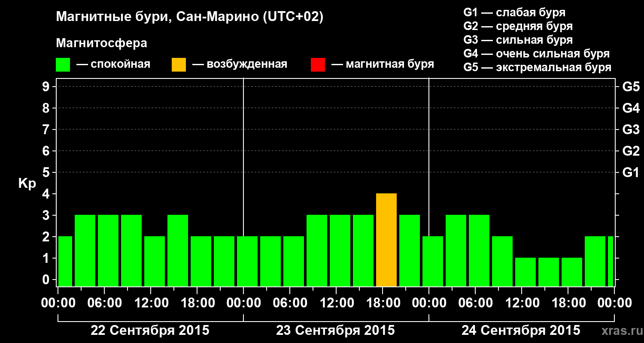The height and width of the screenshot is (343, 644).
Task: Select the bar above 18:00 on 22 September
Action: click(201, 262)
